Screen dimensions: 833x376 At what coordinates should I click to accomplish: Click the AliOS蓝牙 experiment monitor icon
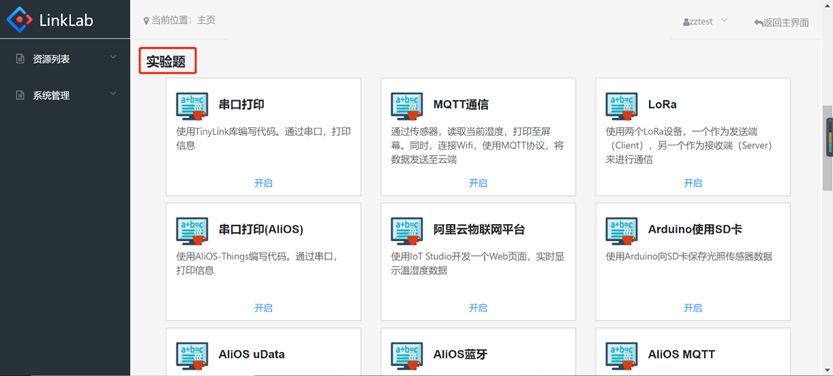[x=407, y=355]
